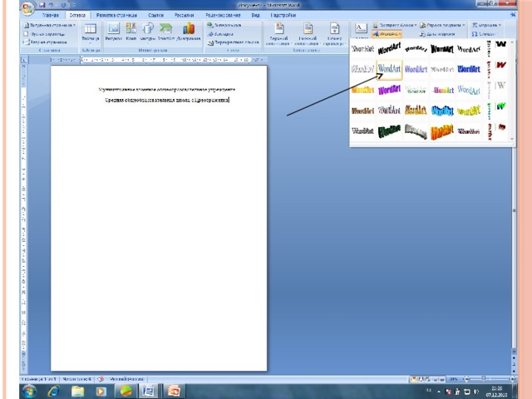
Task: Select the gray curved 3D WordArt style in last row
Action: tap(416, 131)
